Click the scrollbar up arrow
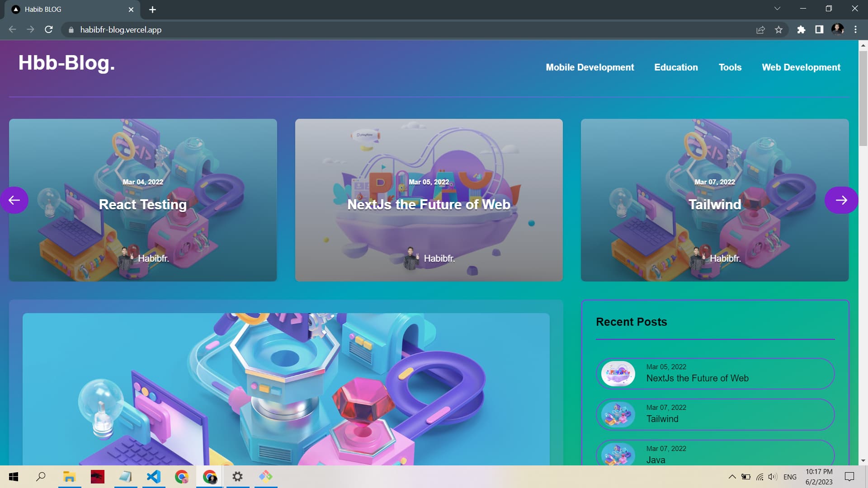This screenshot has height=488, width=868. click(x=863, y=45)
